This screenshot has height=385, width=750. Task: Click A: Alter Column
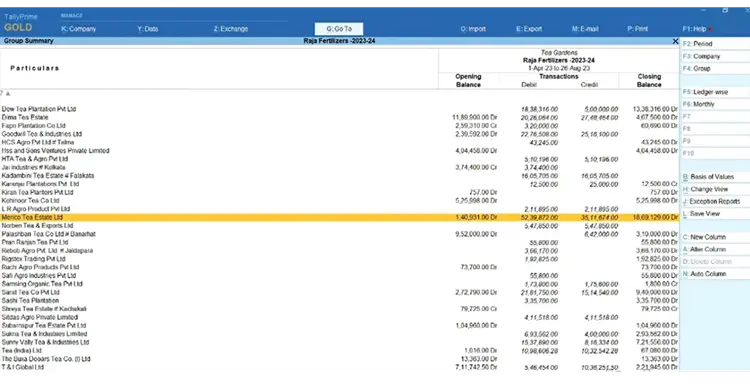(x=715, y=250)
